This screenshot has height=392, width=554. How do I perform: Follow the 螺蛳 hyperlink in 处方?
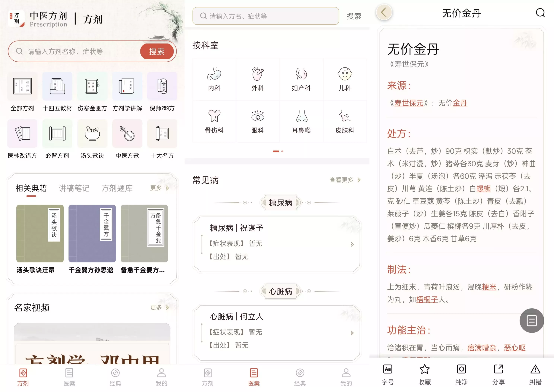tap(483, 189)
